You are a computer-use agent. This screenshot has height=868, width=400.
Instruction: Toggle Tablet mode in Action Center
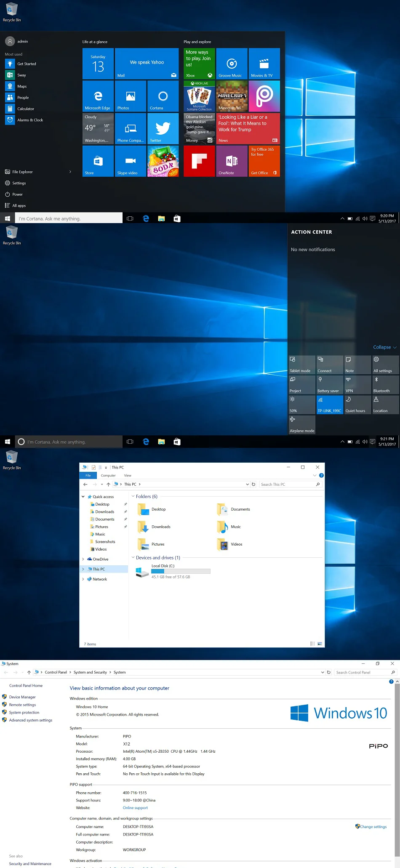pyautogui.click(x=301, y=365)
